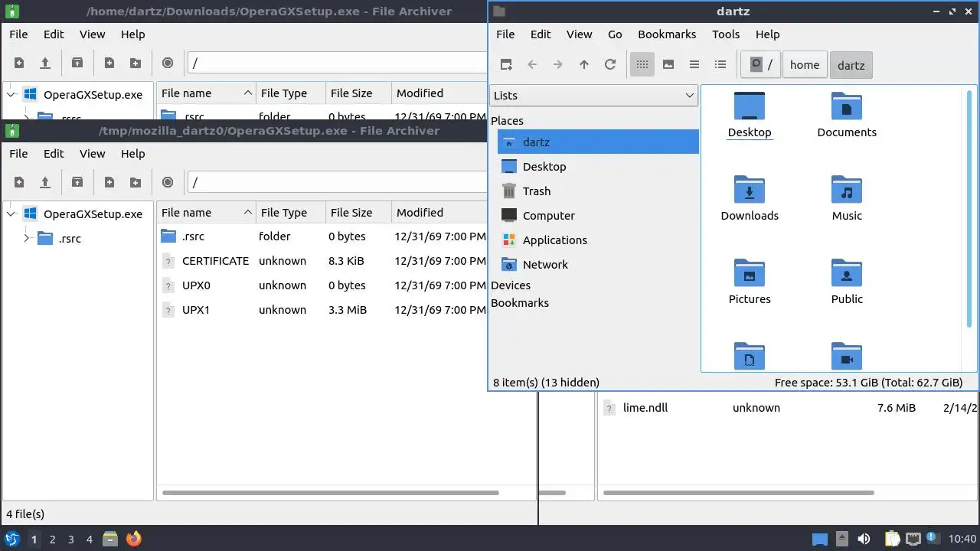The image size is (980, 551).
Task: Select Network in the Places sidebar
Action: pyautogui.click(x=598, y=264)
